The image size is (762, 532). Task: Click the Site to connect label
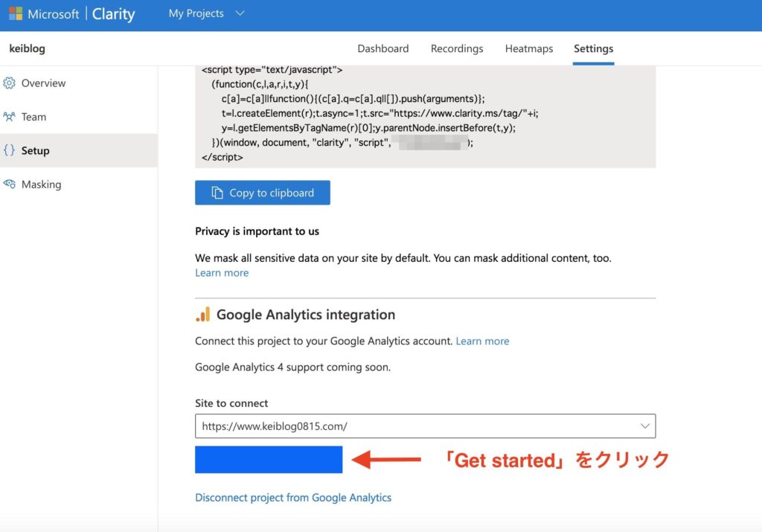231,403
